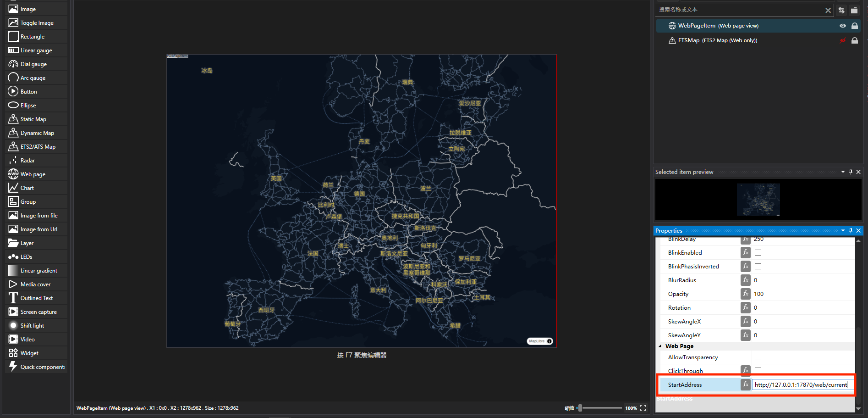Open the fx formula editor for StartAddress
Screen dimensions: 868x418
click(746, 385)
